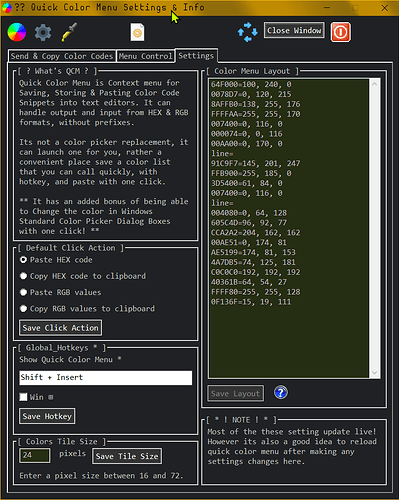Click the red power exit icon
399x500 pixels.
tap(340, 32)
